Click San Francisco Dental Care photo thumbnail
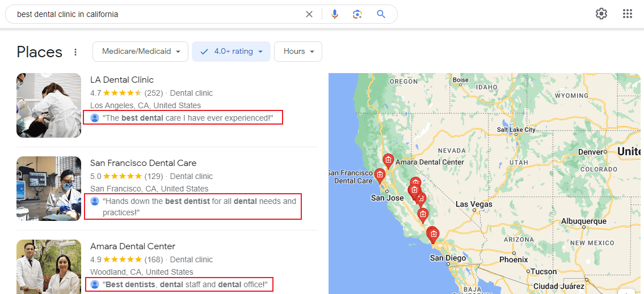644x294 pixels. [49, 189]
